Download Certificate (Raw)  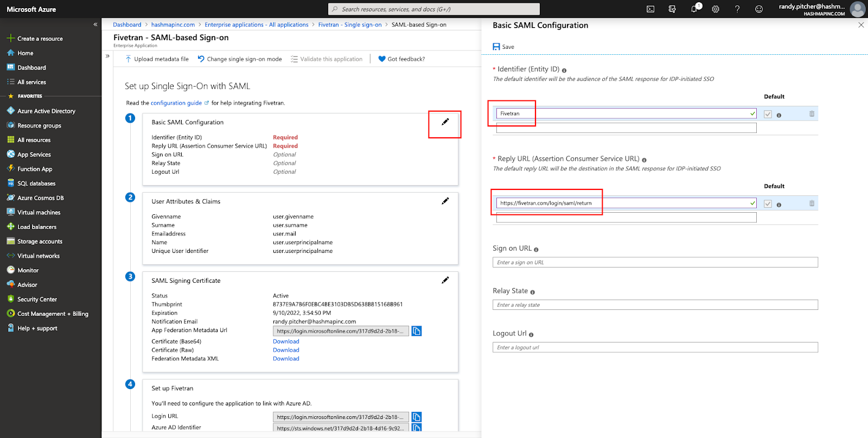coord(286,350)
